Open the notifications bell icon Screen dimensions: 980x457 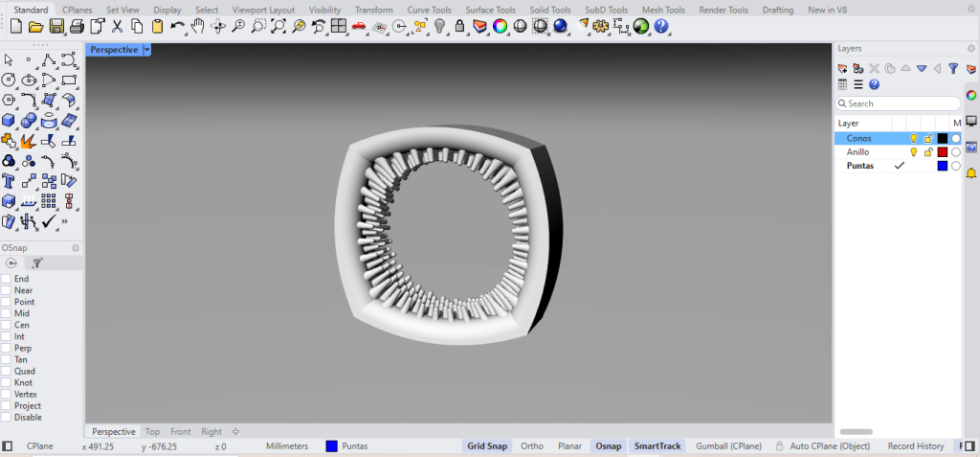click(971, 172)
